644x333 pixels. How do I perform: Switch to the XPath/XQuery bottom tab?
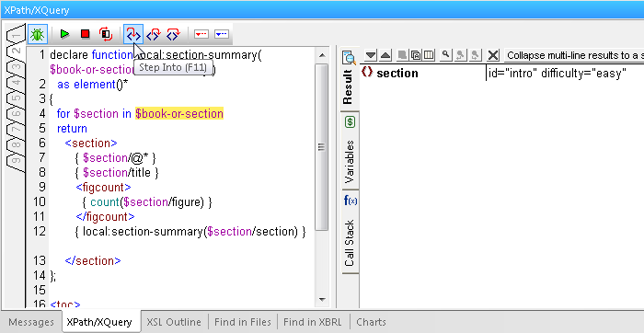pyautogui.click(x=99, y=322)
